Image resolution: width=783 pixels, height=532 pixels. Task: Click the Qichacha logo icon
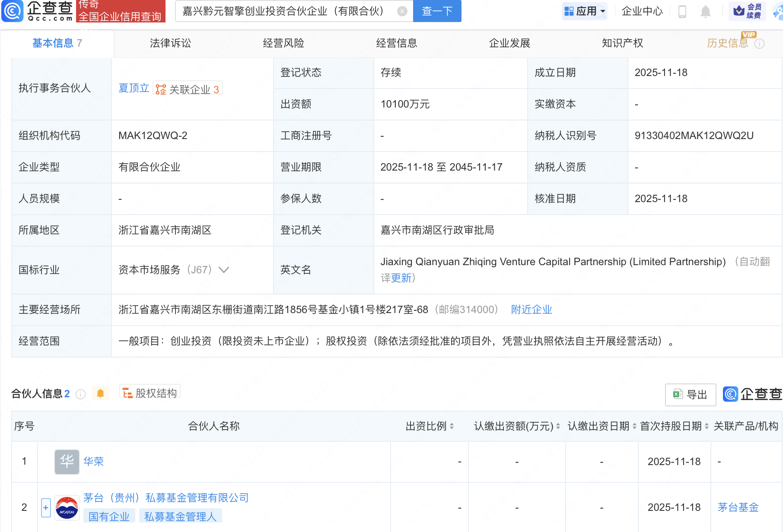(13, 11)
